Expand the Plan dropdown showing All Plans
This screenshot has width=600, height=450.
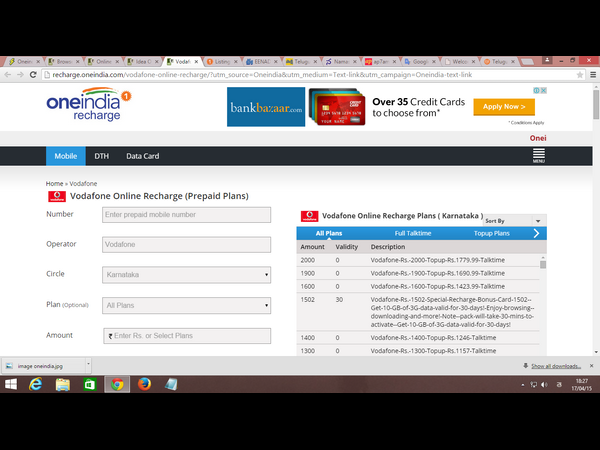click(x=187, y=305)
